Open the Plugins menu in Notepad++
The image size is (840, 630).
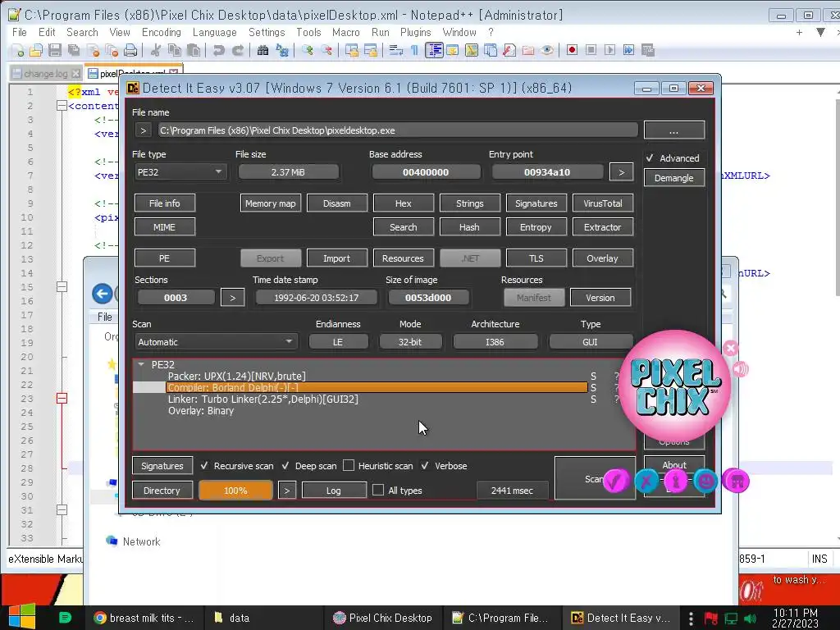pos(415,32)
